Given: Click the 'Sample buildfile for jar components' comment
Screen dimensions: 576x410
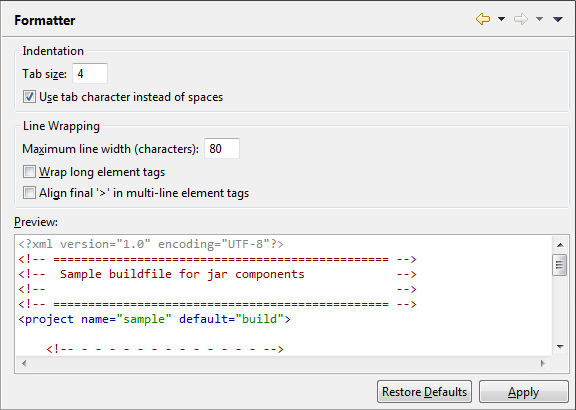Looking at the screenshot, I should [x=182, y=274].
